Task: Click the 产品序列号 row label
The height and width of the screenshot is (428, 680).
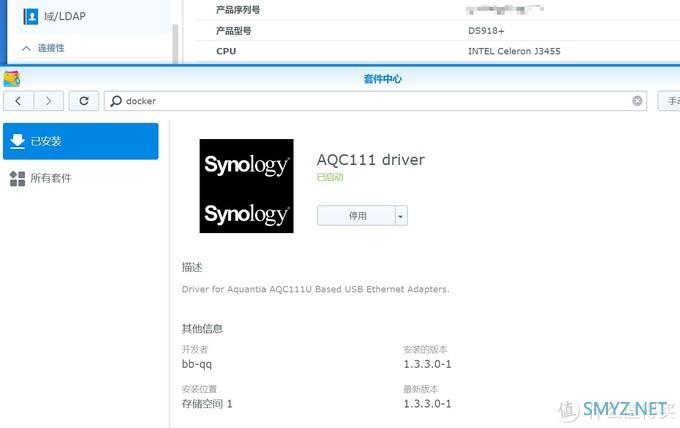Action: [238, 10]
